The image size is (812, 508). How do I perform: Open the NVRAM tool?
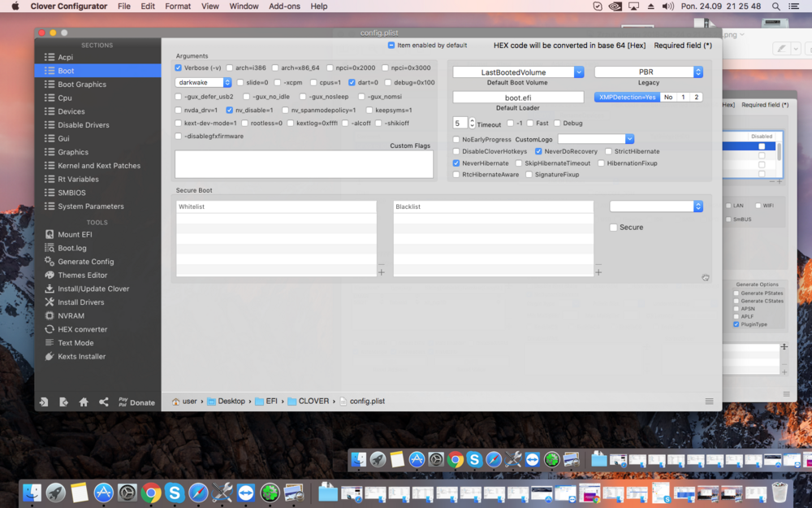pyautogui.click(x=71, y=316)
